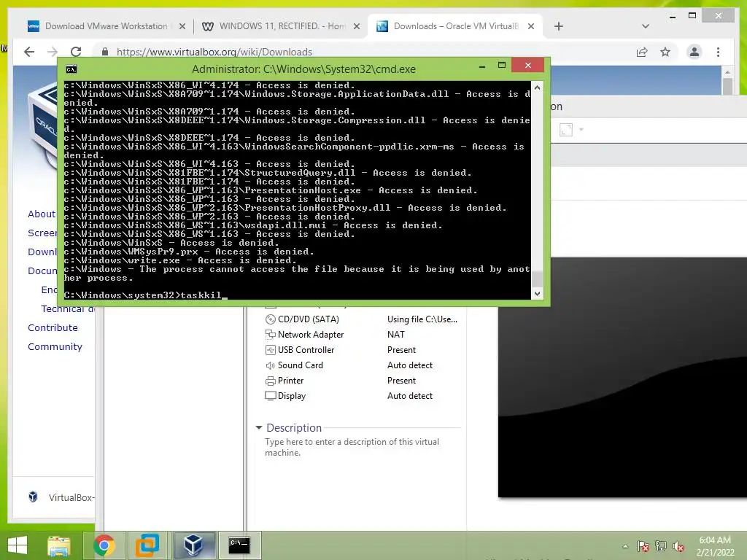Open Google Chrome from taskbar
The width and height of the screenshot is (747, 560).
[x=104, y=545]
